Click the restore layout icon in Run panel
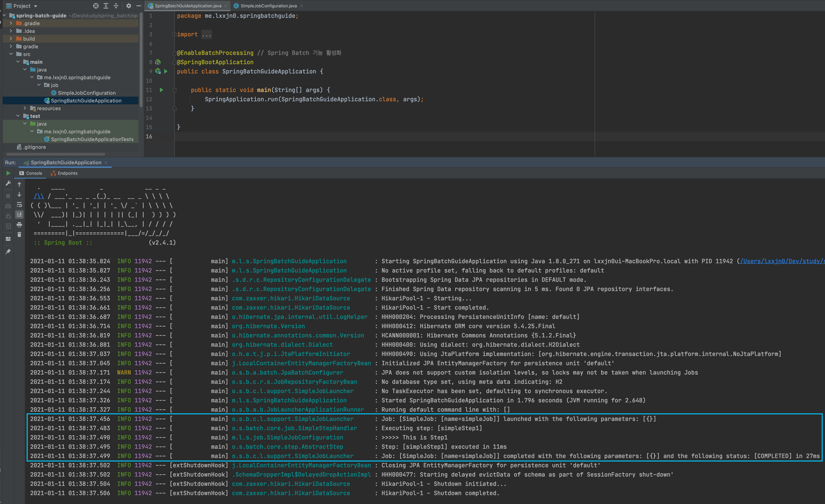The height and width of the screenshot is (504, 825). click(x=8, y=239)
